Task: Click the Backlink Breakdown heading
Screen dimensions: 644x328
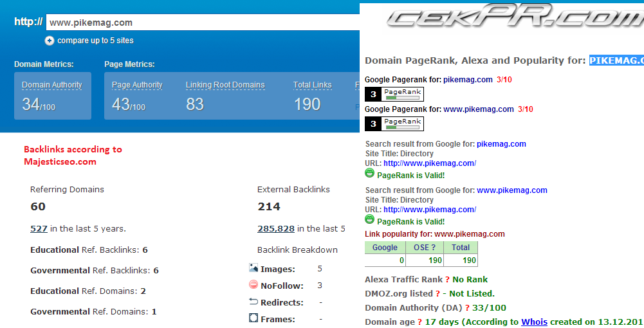Action: [297, 250]
